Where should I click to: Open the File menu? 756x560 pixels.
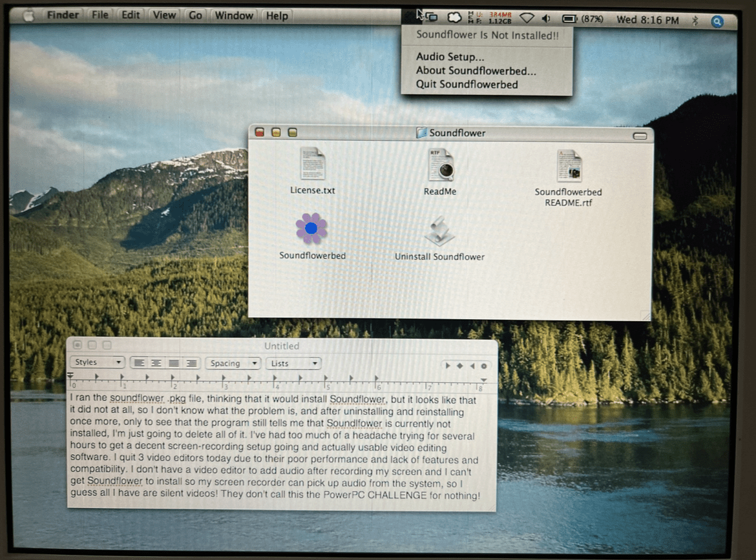point(100,15)
